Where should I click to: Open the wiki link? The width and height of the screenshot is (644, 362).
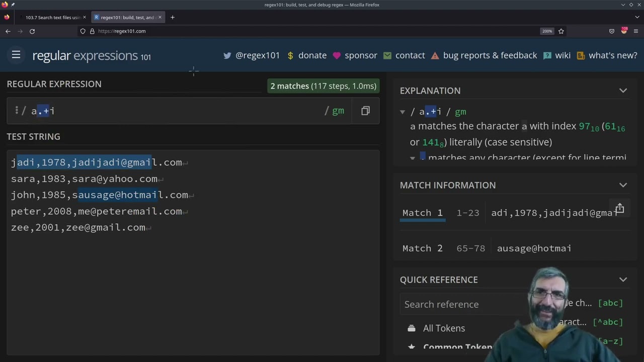(x=562, y=55)
